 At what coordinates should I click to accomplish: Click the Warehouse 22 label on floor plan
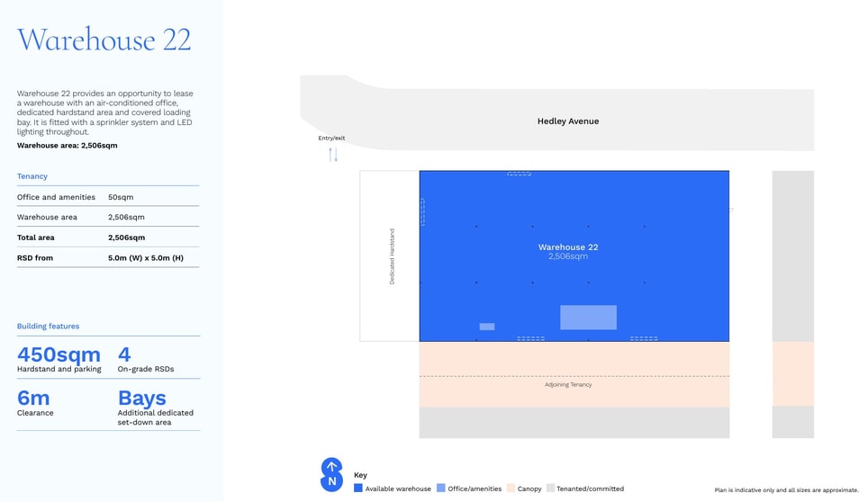click(x=568, y=247)
